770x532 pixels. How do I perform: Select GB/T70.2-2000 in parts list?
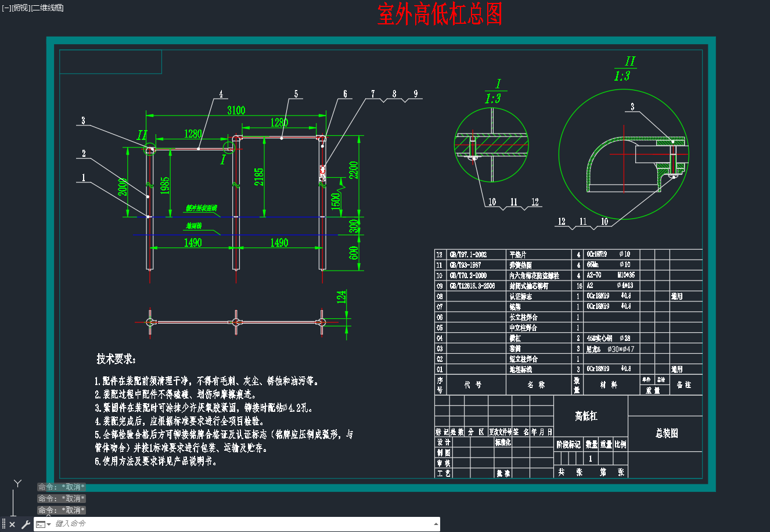point(468,275)
